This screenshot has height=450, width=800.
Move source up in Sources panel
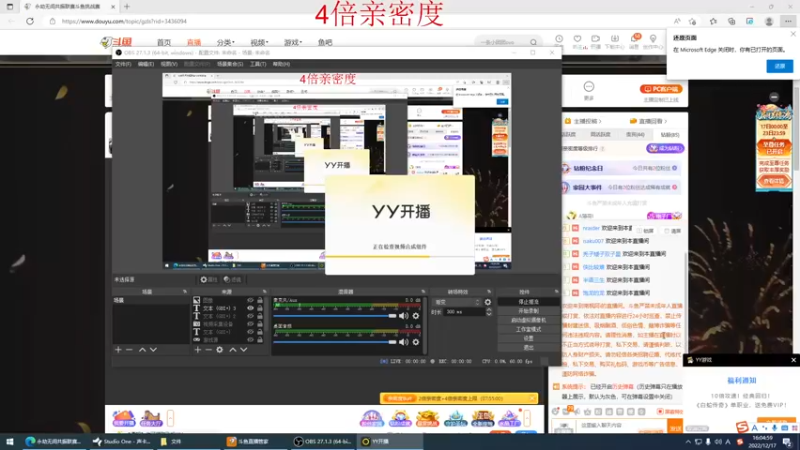[x=233, y=350]
